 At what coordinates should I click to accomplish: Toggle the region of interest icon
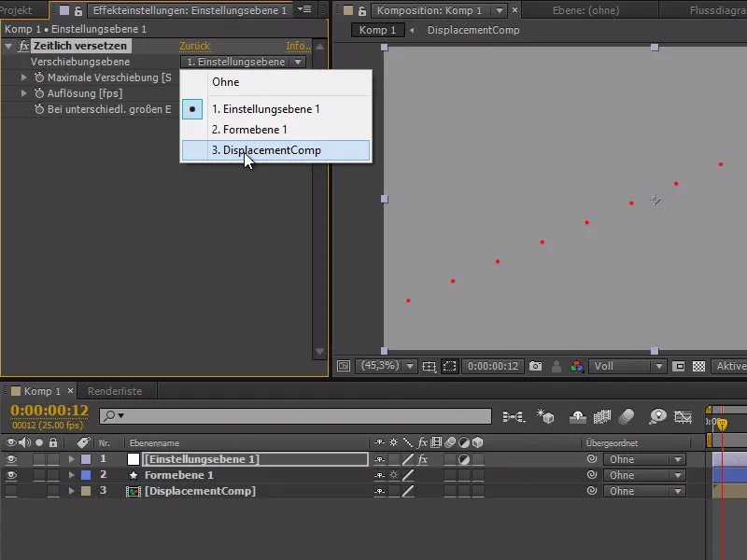click(x=679, y=366)
